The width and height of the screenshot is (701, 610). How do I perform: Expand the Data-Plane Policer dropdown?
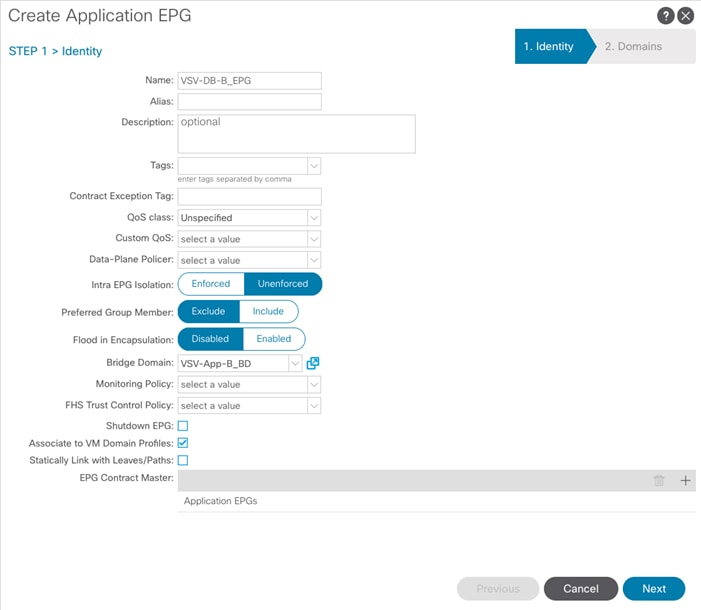tap(314, 260)
